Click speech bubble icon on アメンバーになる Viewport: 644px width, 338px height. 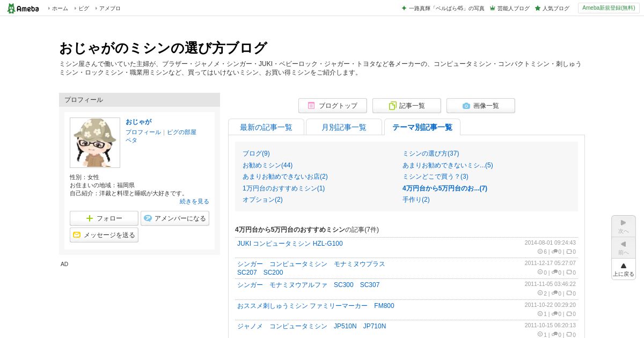(x=148, y=218)
